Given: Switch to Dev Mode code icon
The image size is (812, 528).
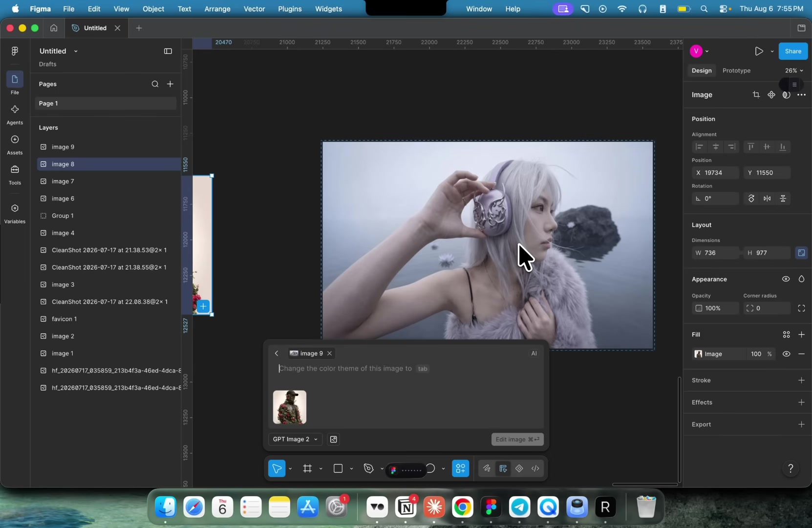Looking at the screenshot, I should [535, 468].
